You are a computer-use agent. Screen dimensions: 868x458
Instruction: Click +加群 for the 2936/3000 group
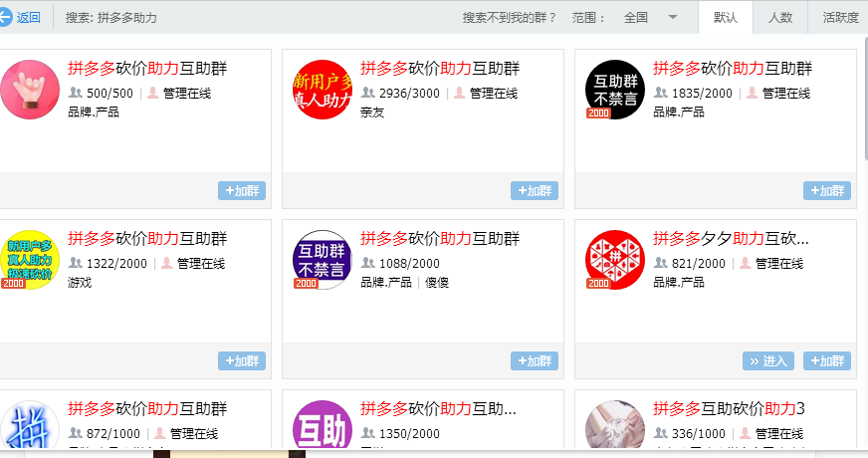[x=535, y=190]
